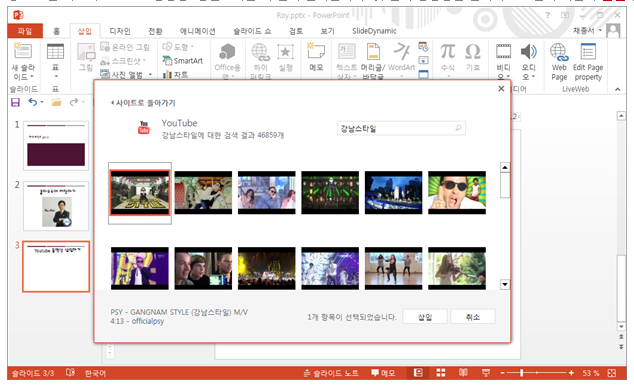The width and height of the screenshot is (634, 386).
Task: Click the language indicator 한국어 in status bar
Action: pyautogui.click(x=95, y=373)
